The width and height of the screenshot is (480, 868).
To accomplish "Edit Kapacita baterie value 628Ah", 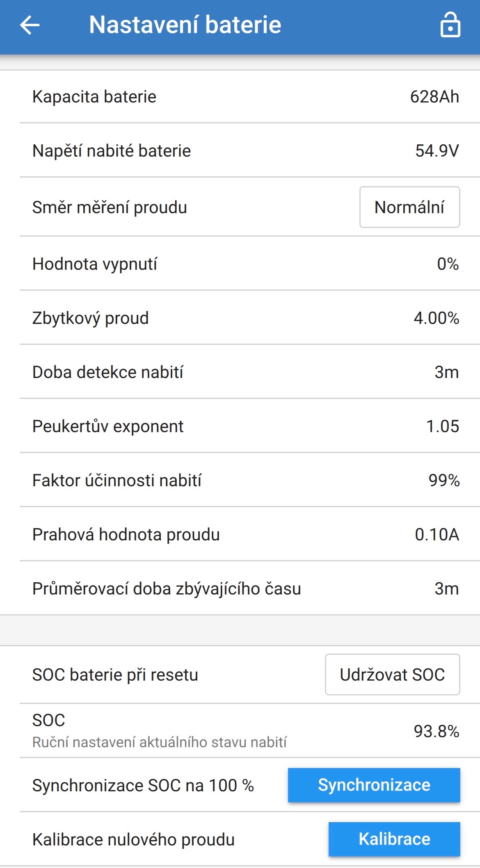I will (434, 97).
